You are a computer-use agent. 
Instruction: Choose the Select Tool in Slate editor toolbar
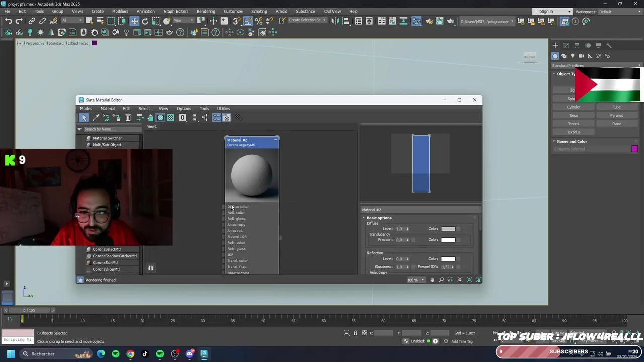[x=84, y=118]
